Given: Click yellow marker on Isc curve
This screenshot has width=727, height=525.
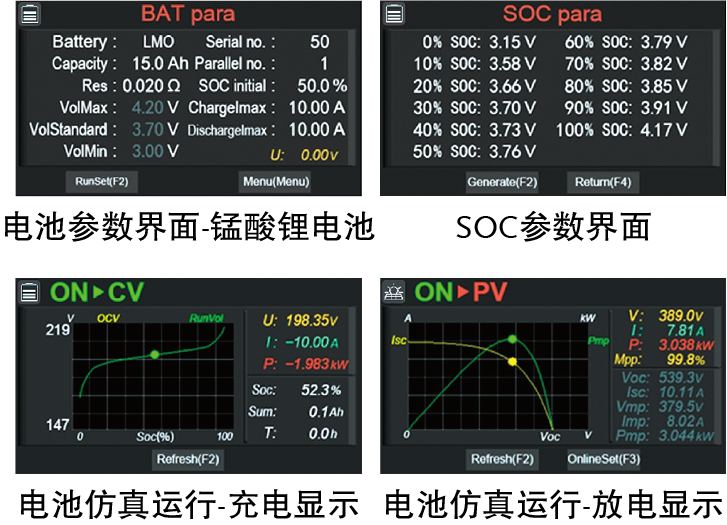Looking at the screenshot, I should click(512, 362).
